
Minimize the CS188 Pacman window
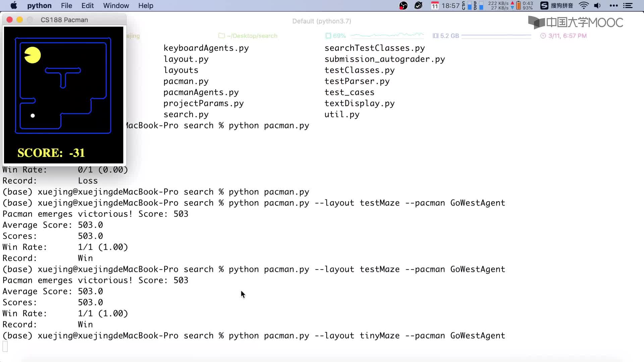coord(20,20)
